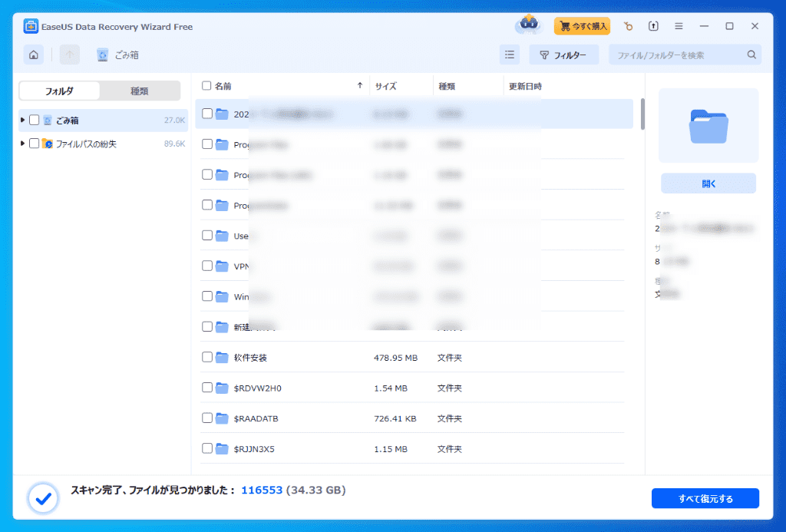The width and height of the screenshot is (786, 532).
Task: Click the 116553 found files count
Action: coord(262,490)
